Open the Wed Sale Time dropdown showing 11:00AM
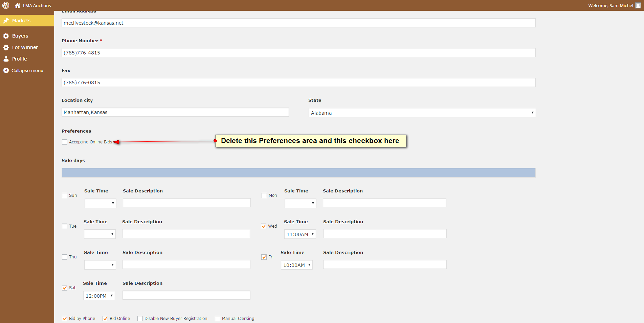The image size is (644, 323). (x=300, y=234)
